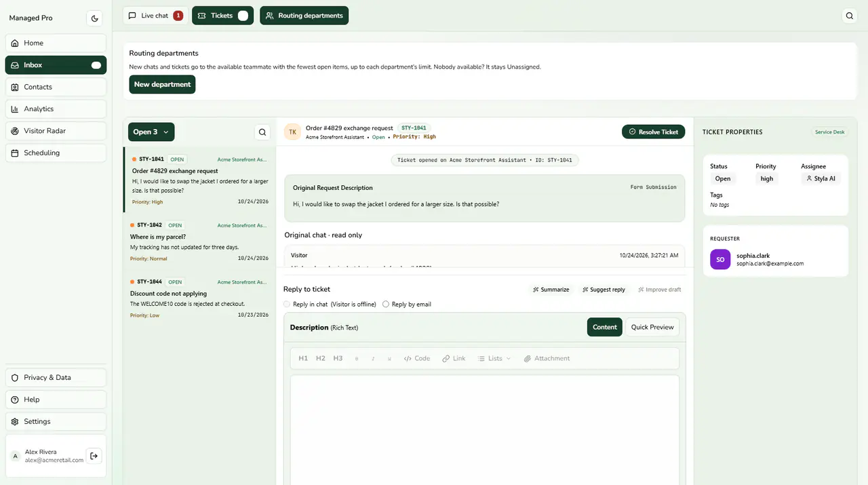Search the ticket list with the magnifier icon
The image size is (868, 485).
262,132
